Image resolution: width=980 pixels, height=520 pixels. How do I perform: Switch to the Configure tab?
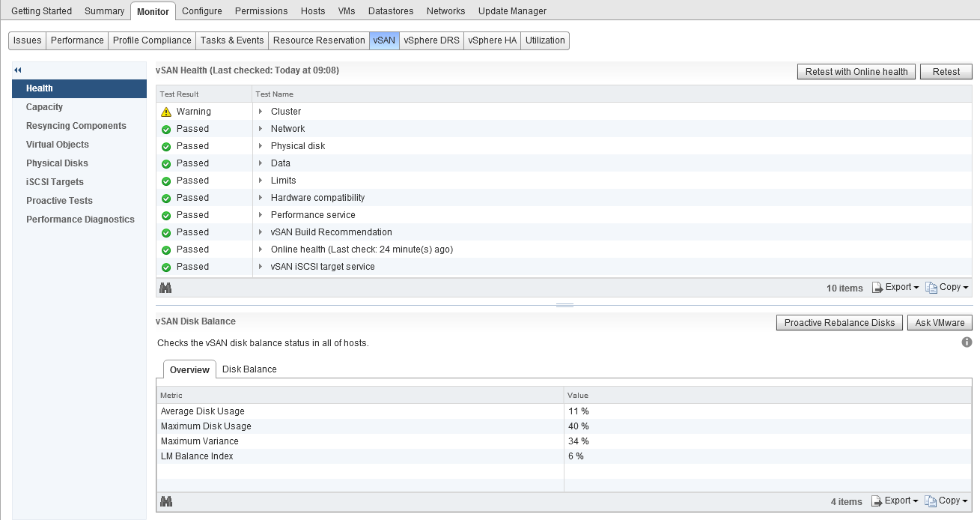[202, 11]
